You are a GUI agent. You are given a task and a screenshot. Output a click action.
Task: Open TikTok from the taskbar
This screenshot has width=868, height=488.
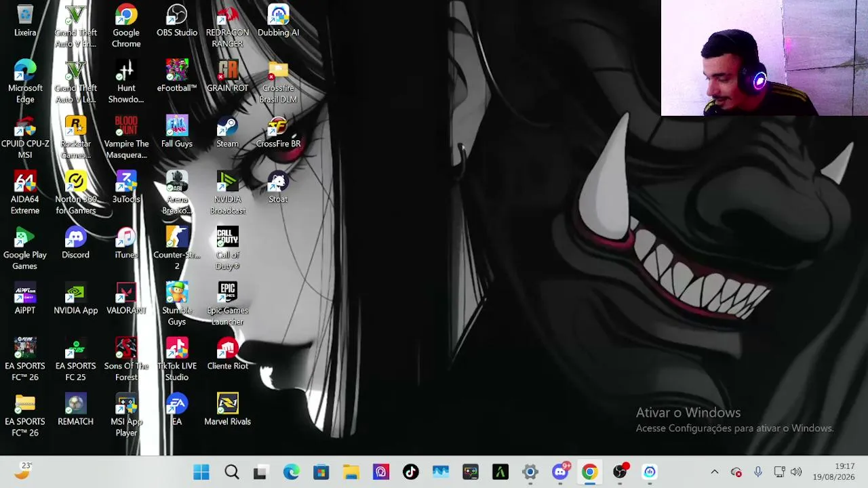(410, 472)
